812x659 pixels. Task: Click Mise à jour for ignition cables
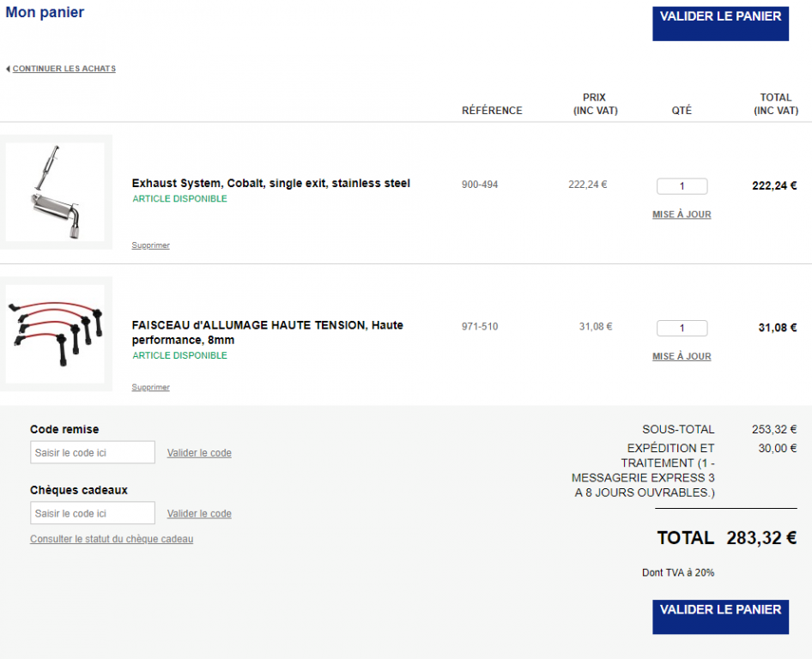(682, 356)
